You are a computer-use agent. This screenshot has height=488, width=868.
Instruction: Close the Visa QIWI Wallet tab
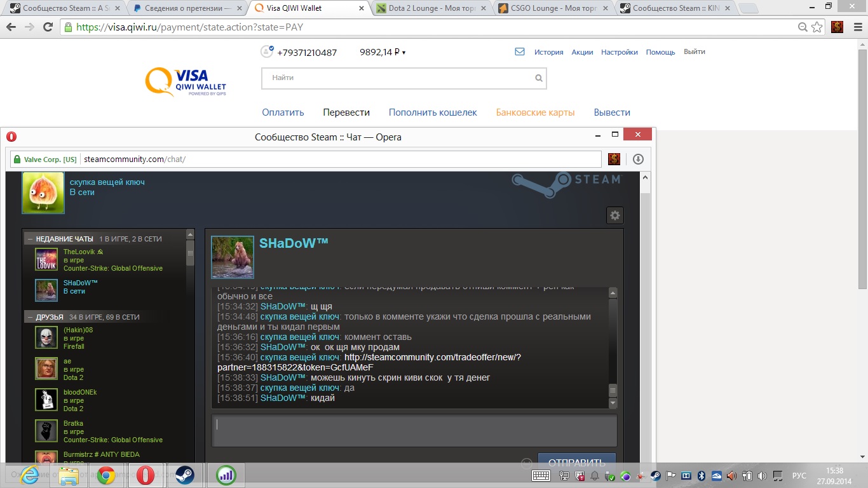(x=362, y=8)
